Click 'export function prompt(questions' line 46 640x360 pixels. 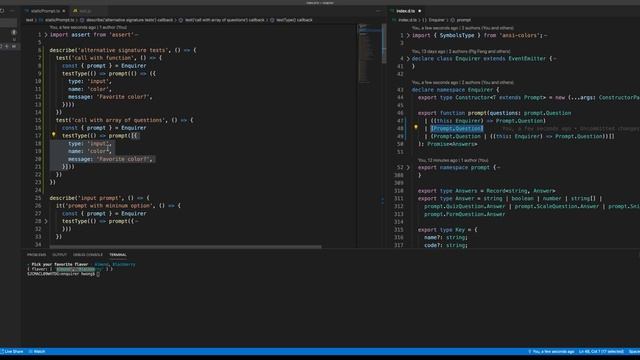click(495, 113)
